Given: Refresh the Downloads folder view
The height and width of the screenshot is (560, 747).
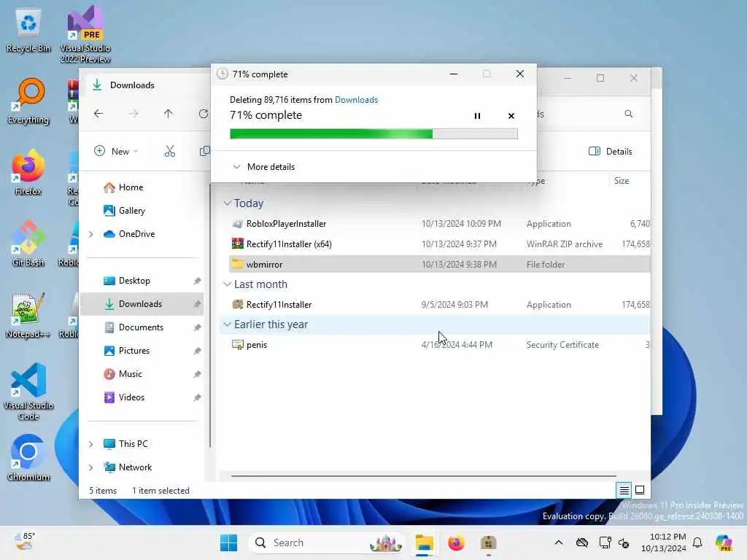Looking at the screenshot, I should pos(204,114).
